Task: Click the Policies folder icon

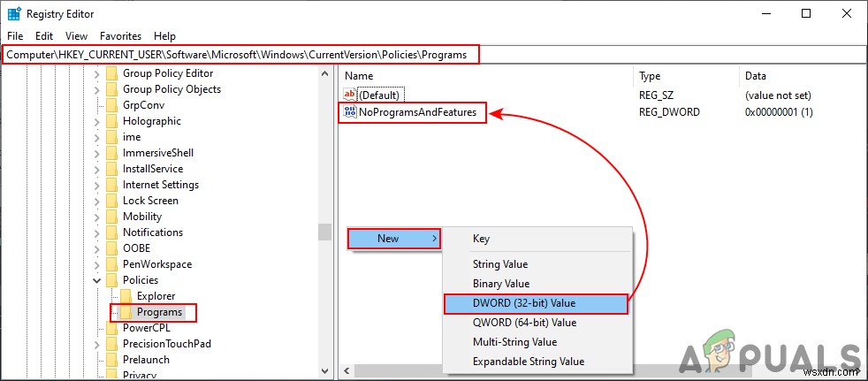Action: click(112, 280)
